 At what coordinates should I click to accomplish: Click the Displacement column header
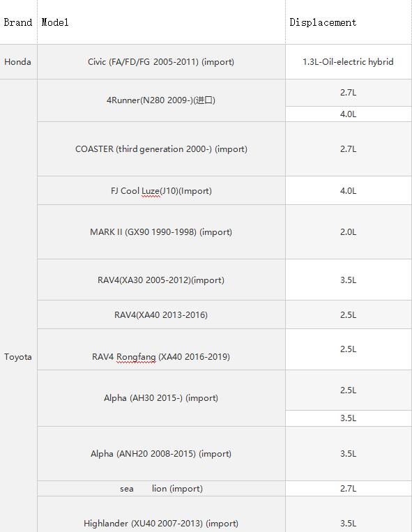pyautogui.click(x=349, y=22)
